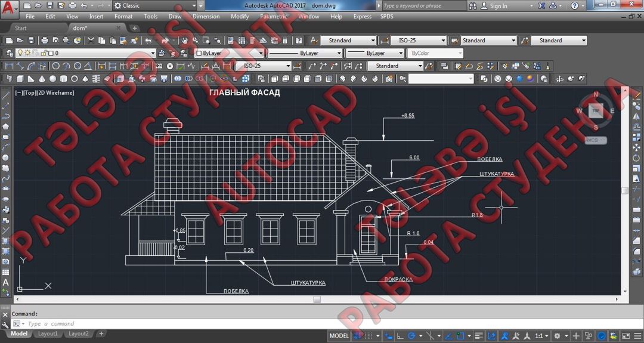Select the Line tool in Draw toolbar
Image resolution: width=644 pixels, height=343 pixels.
pyautogui.click(x=6, y=95)
